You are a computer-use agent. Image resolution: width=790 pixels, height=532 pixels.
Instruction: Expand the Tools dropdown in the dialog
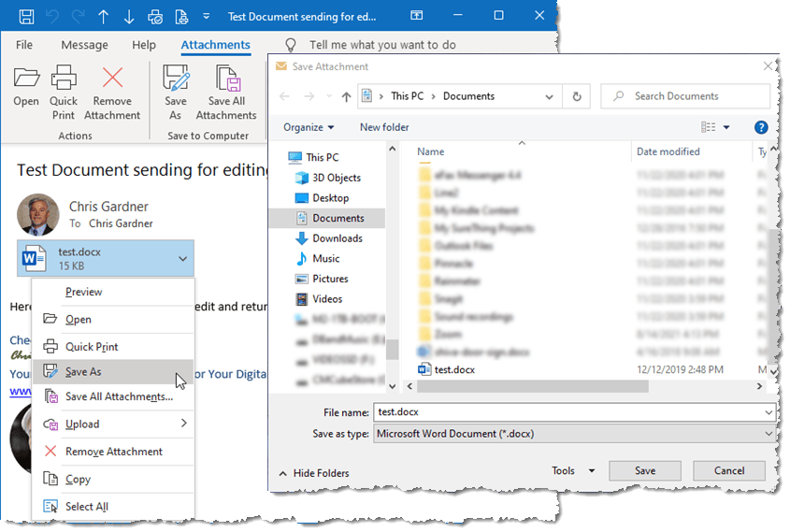click(x=573, y=471)
